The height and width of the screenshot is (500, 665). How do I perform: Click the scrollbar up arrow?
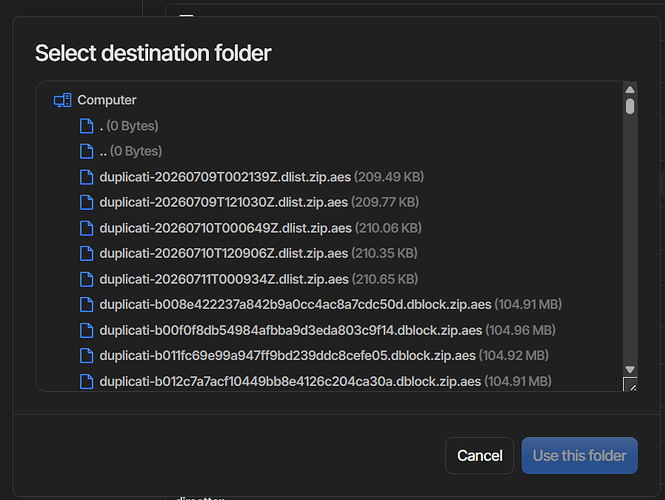click(x=630, y=89)
